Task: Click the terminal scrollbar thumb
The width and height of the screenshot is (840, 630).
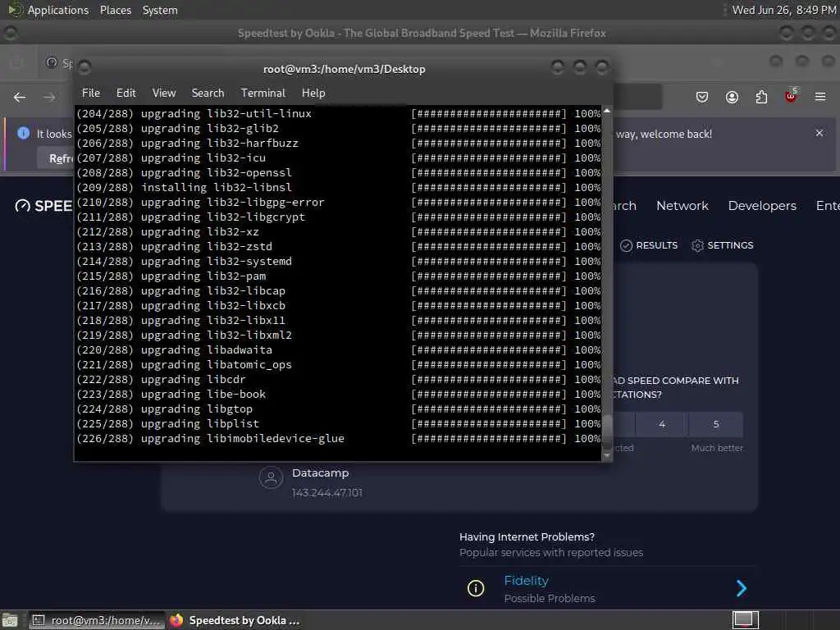Action: 607,431
